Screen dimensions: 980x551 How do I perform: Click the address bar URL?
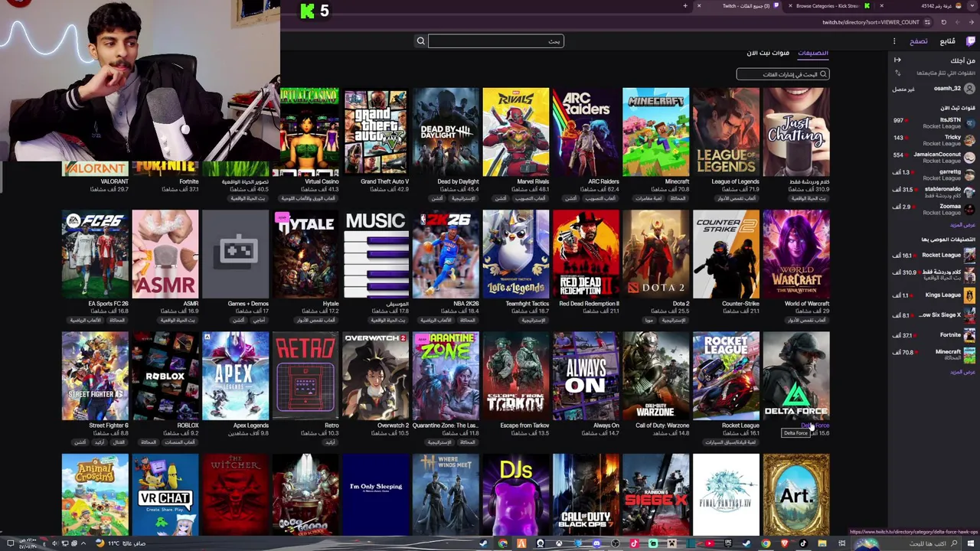pos(871,22)
